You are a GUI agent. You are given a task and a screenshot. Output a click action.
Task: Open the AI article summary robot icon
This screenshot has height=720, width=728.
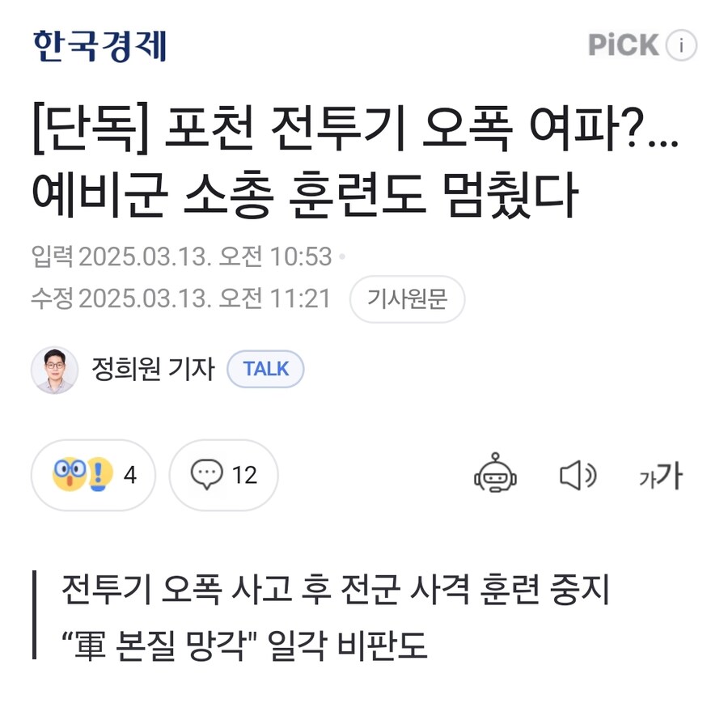(x=495, y=476)
